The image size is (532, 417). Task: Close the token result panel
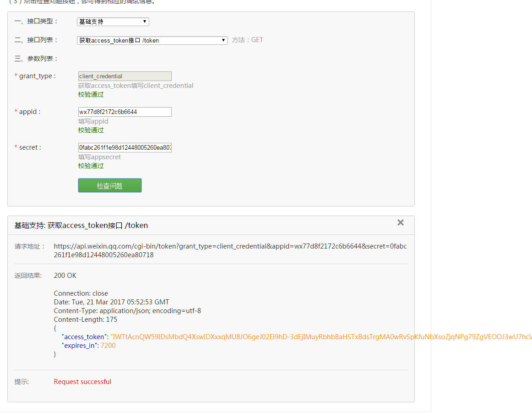click(401, 222)
